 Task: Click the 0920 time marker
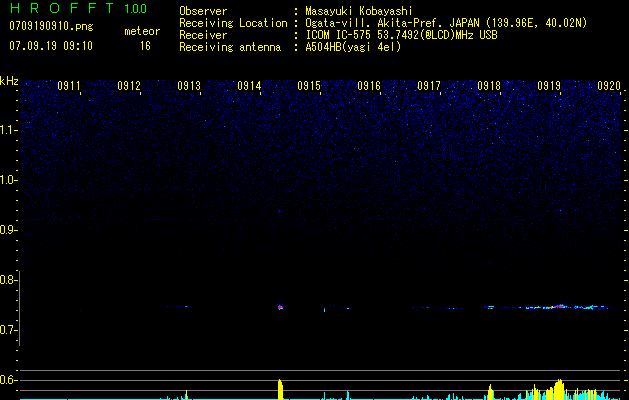(609, 86)
